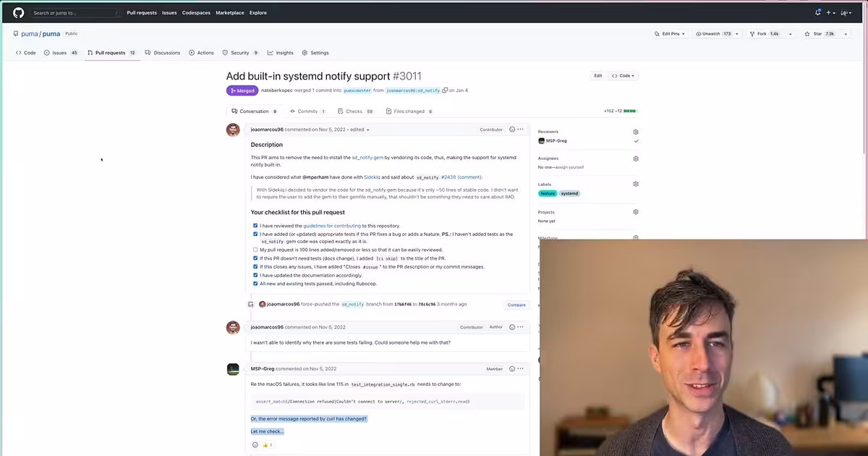
Task: Open the joaomarcos96:sd_notify head branch link
Action: click(x=413, y=90)
